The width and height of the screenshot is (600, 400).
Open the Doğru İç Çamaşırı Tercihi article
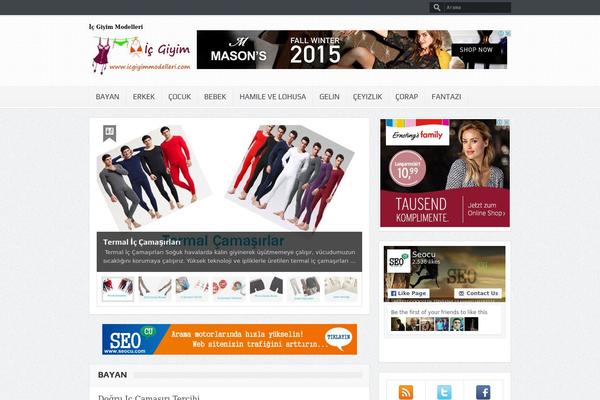point(148,397)
